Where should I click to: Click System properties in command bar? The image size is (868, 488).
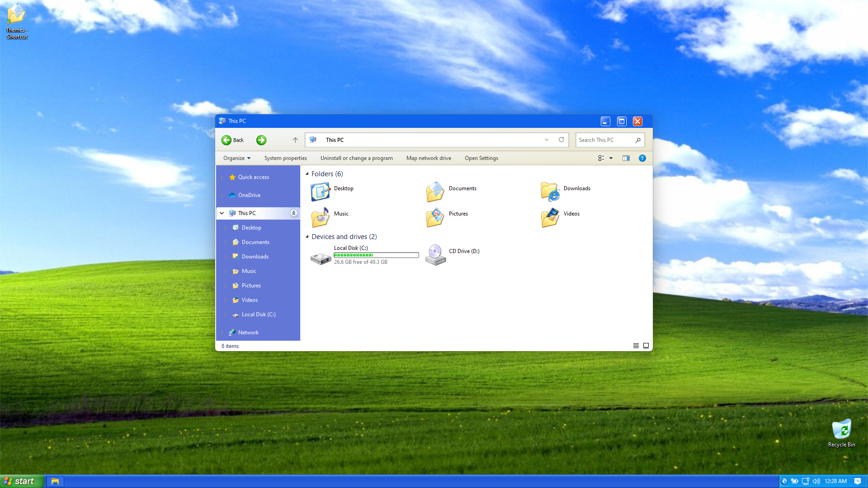point(285,158)
